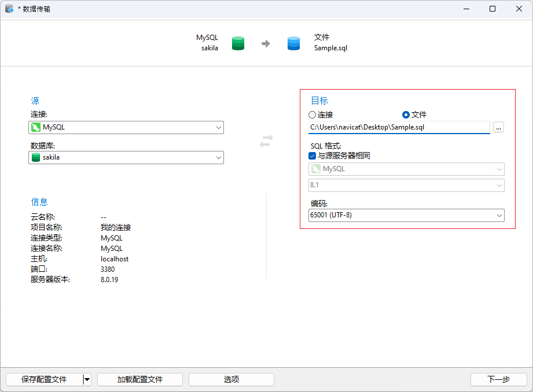Screen dimensions: 533x392
Task: Click the 目标 section heading
Action: tap(319, 101)
